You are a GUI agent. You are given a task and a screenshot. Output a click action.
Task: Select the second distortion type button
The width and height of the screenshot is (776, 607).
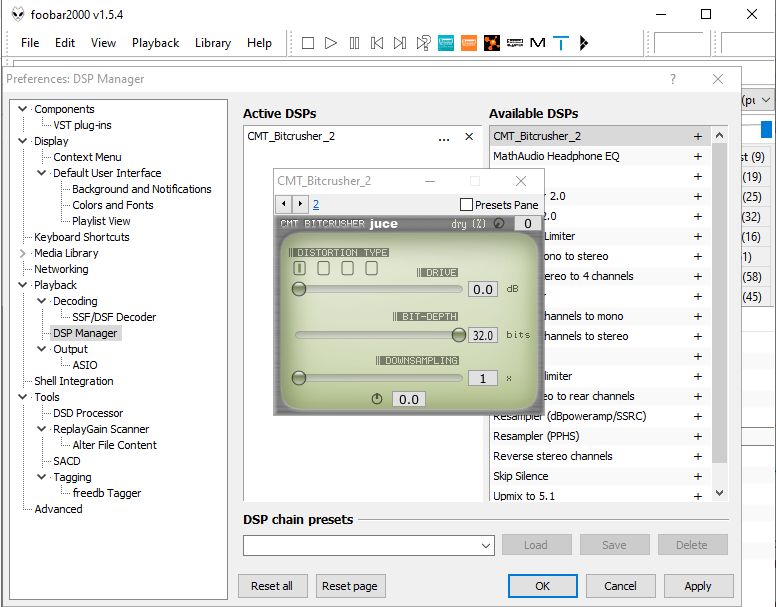(x=323, y=268)
